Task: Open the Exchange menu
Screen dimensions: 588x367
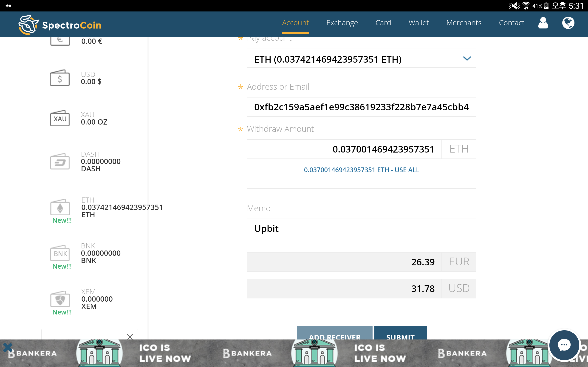Action: coord(342,23)
